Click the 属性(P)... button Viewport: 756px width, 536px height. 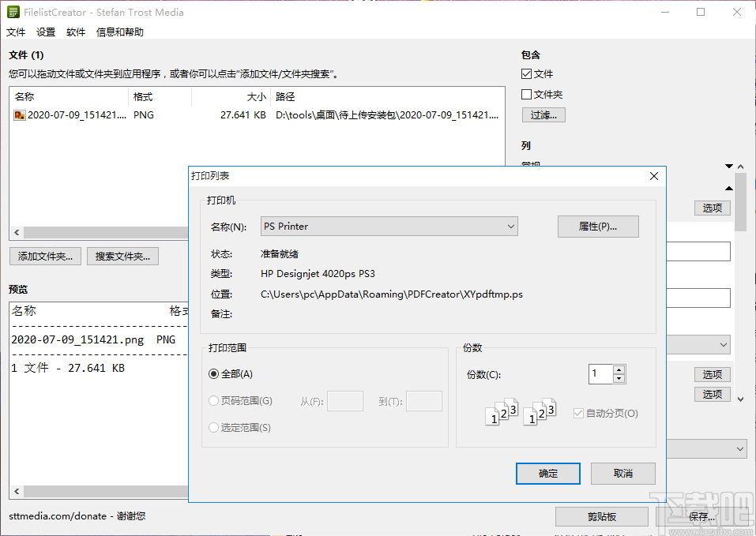pyautogui.click(x=598, y=226)
